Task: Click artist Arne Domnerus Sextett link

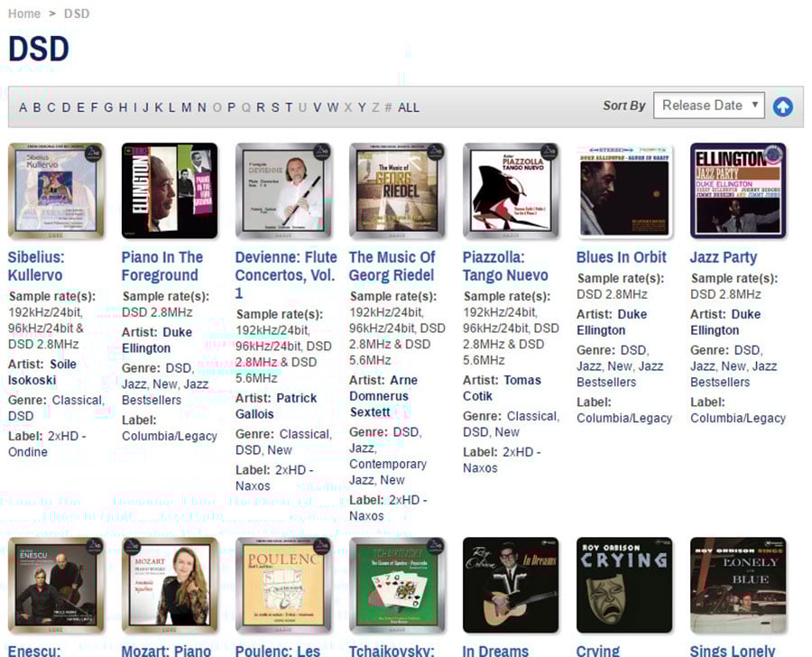Action: (383, 396)
